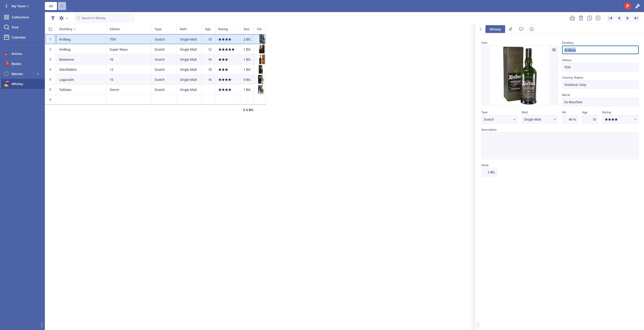Select the Tallisker row
644x330 pixels.
[155, 90]
